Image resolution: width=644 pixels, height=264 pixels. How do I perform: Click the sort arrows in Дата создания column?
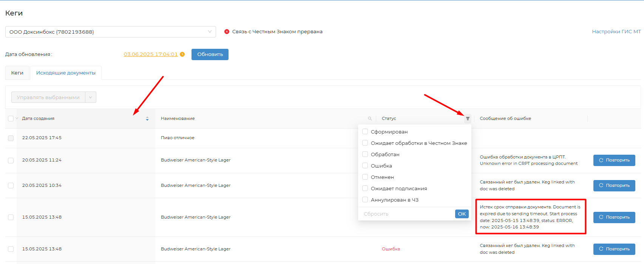pos(147,119)
